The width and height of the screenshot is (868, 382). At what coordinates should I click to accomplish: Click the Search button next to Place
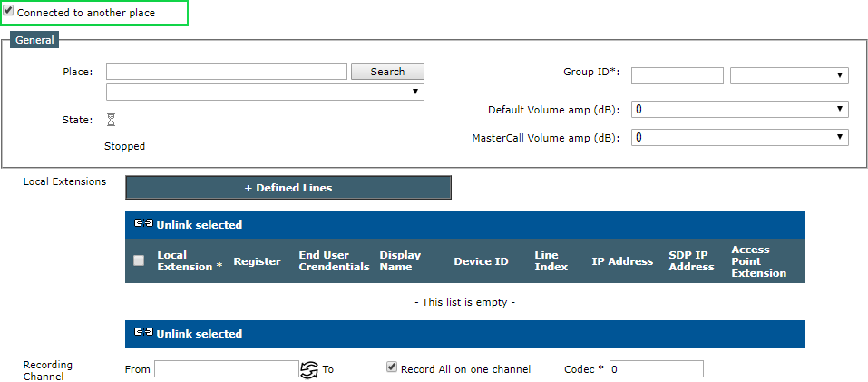pos(387,72)
